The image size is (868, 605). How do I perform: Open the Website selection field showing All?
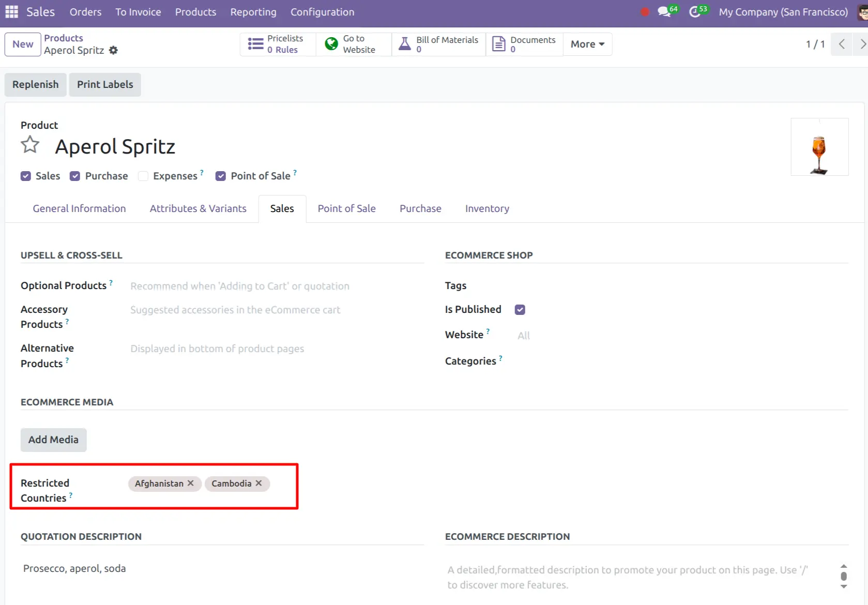(x=682, y=336)
